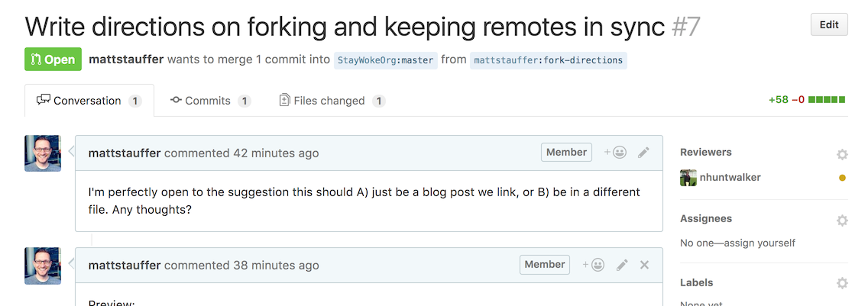Open reviewer nhuntwalker profile link

tap(730, 178)
